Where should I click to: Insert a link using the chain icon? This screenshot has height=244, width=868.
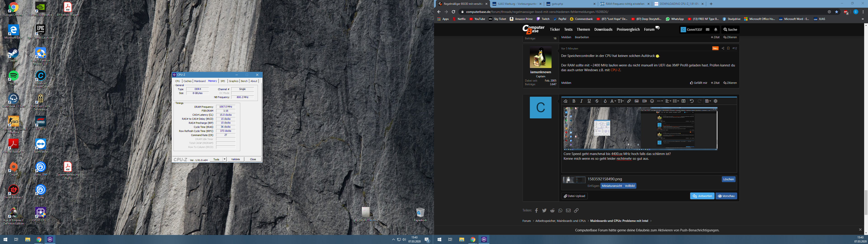click(x=629, y=101)
